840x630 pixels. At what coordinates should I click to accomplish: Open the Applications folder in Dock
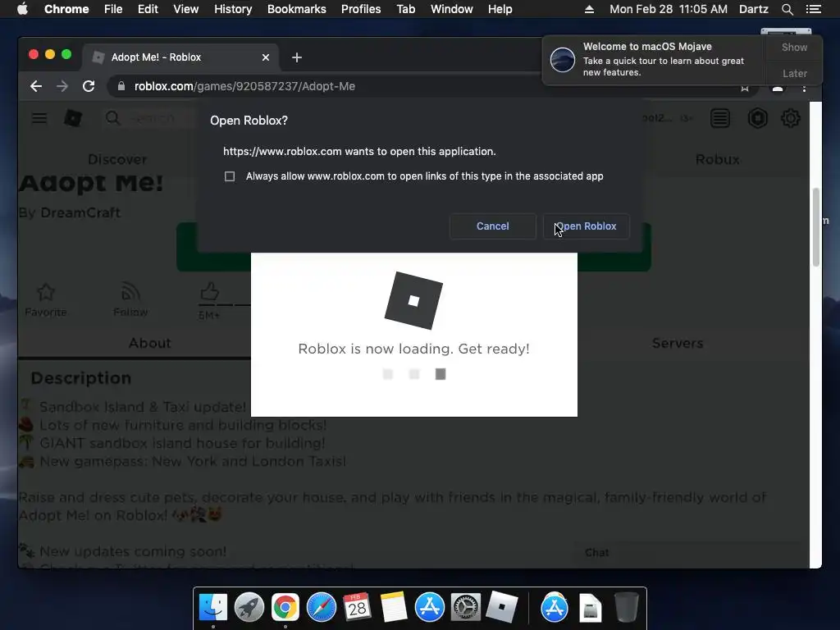[x=554, y=608]
